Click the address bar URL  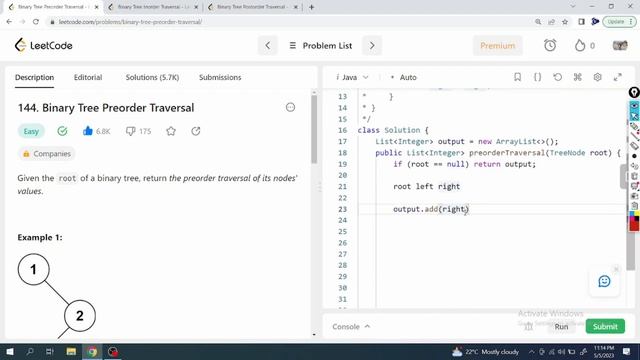[x=130, y=22]
